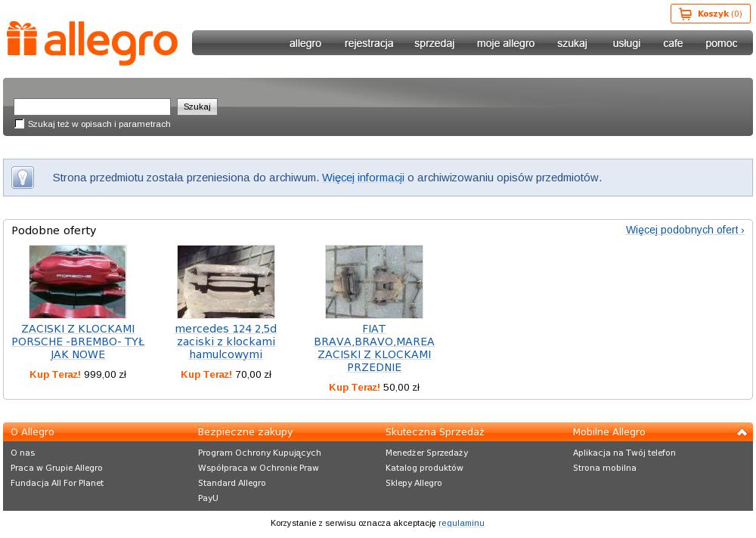Open Więcej podobnych ofert link
Viewport: 756px width, 538px height.
(x=685, y=230)
